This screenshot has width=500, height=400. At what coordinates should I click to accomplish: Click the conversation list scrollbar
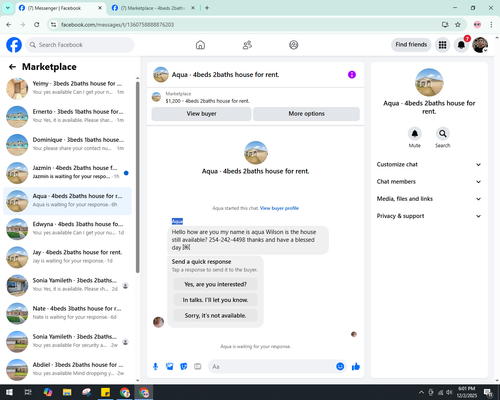click(x=138, y=177)
